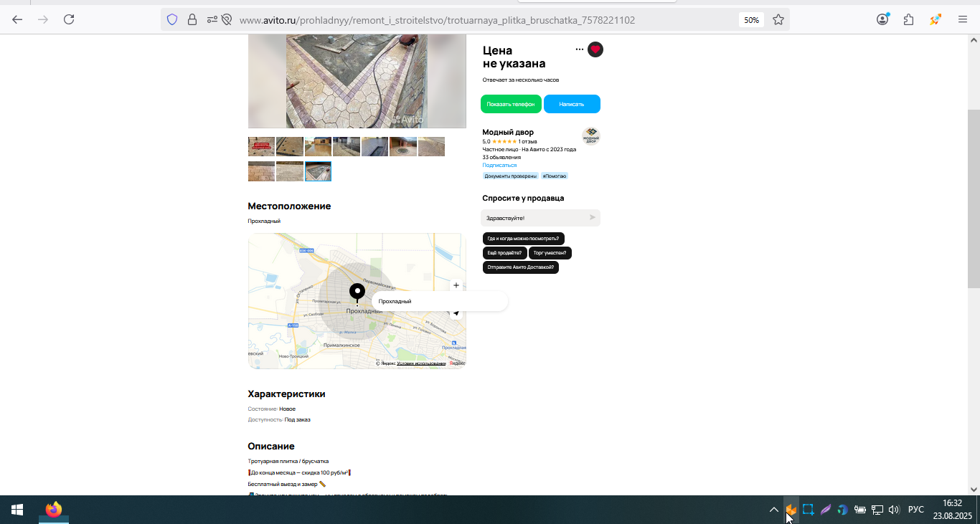Choose Отправите Авито Доставкой? quick question
Image resolution: width=980 pixels, height=524 pixels.
pos(521,267)
